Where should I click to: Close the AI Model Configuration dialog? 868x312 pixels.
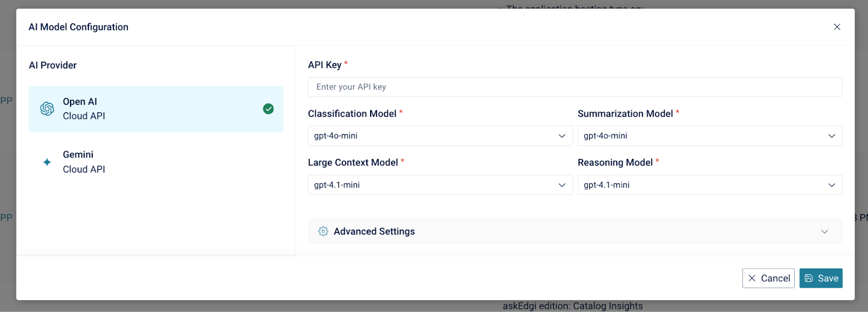click(837, 27)
